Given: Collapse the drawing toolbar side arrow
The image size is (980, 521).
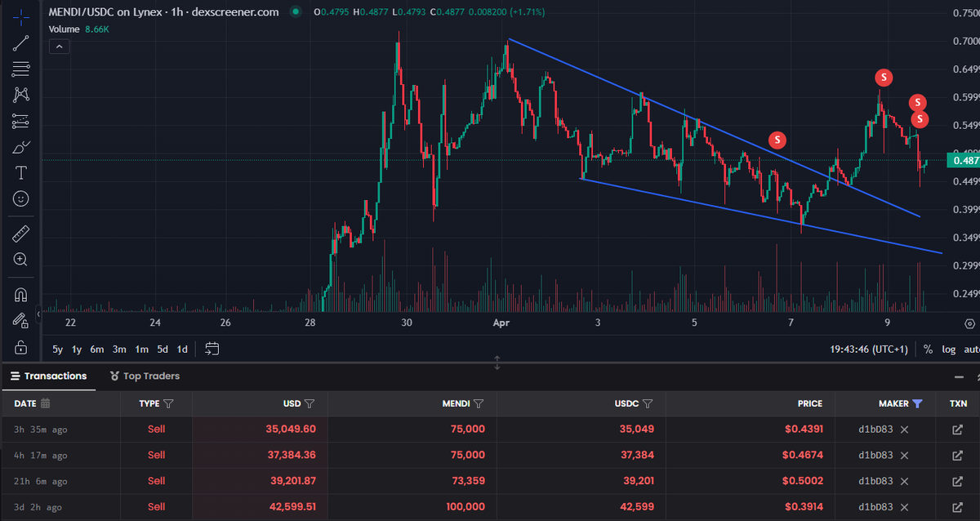Looking at the screenshot, I should pos(38,314).
